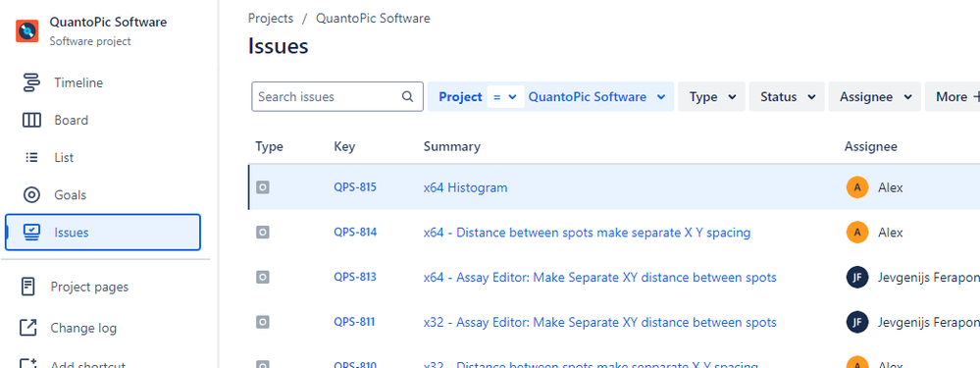Click the magnifier icon in search box

(407, 96)
